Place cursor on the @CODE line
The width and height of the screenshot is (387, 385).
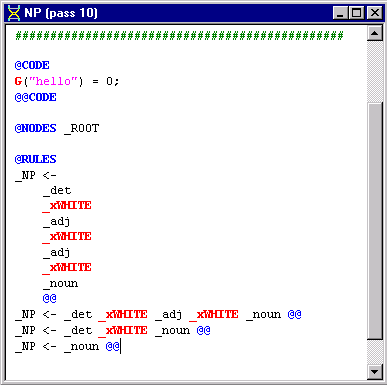pos(32,65)
